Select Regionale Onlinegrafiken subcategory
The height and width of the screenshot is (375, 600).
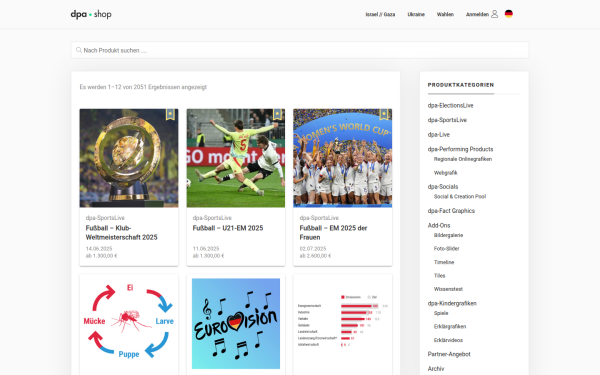(463, 159)
